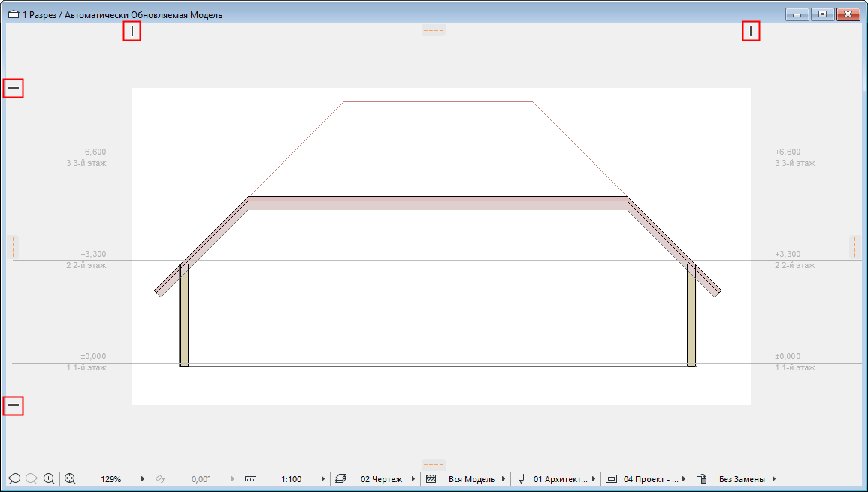Viewport: 868px width, 492px height.
Task: Maximize the section window
Action: tap(823, 14)
